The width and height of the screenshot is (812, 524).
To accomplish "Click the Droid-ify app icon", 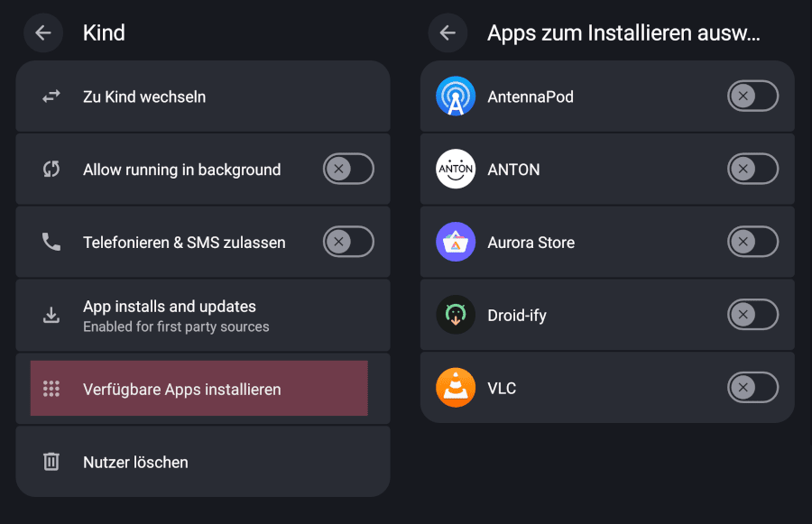I will [x=456, y=316].
